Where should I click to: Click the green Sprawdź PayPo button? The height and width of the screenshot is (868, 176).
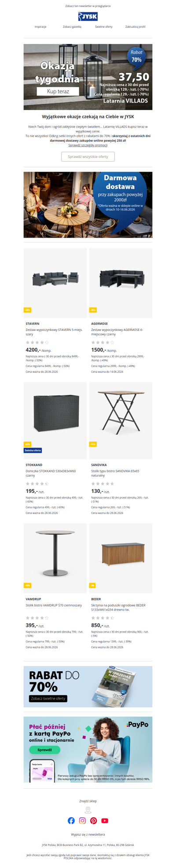tap(44, 750)
